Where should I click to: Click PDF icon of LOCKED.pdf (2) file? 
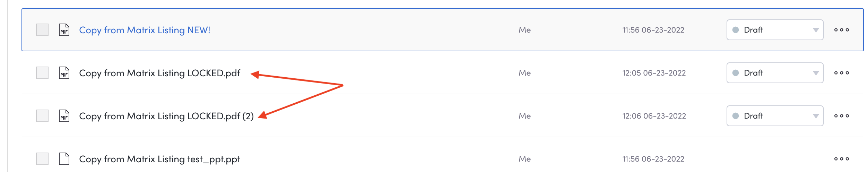(64, 116)
